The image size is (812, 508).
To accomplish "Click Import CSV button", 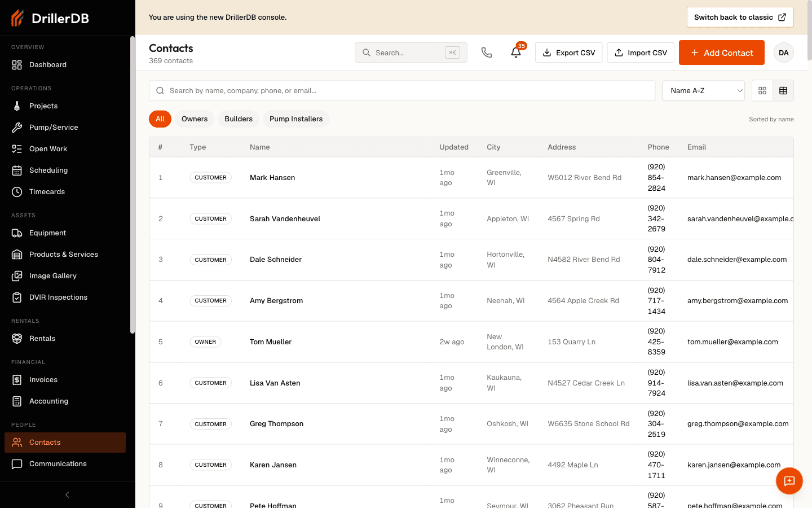I will [x=641, y=52].
